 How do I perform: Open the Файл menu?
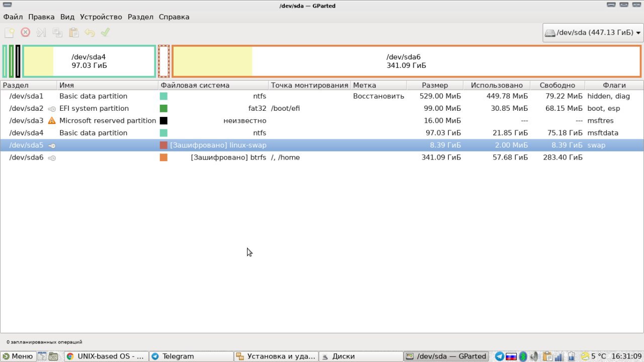13,17
